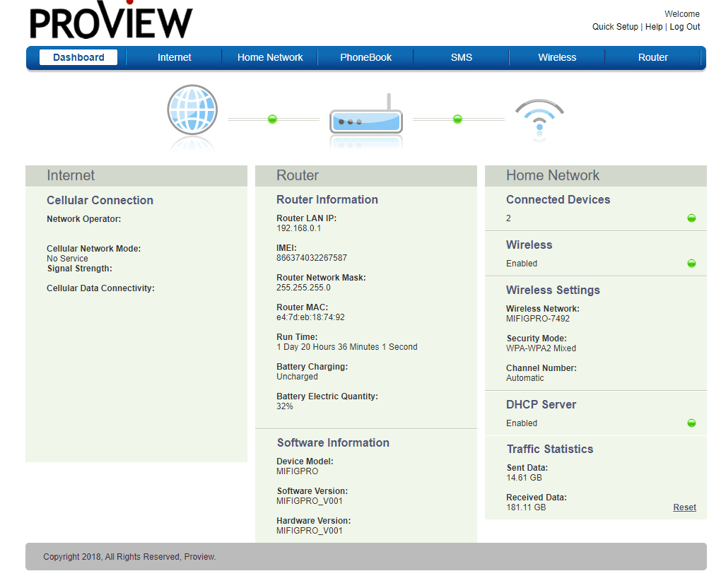
Task: Click Software Version value MIFIGPRO_V001
Action: [310, 501]
